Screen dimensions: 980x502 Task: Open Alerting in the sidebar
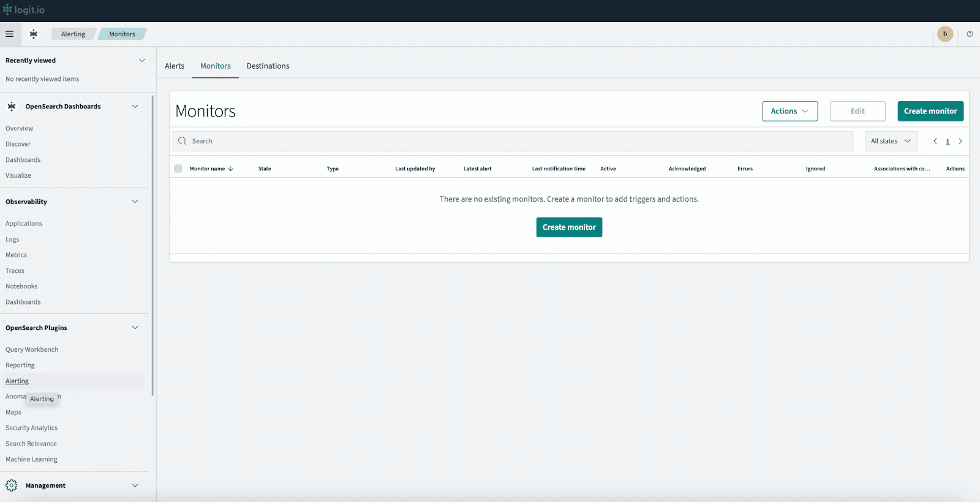(17, 381)
